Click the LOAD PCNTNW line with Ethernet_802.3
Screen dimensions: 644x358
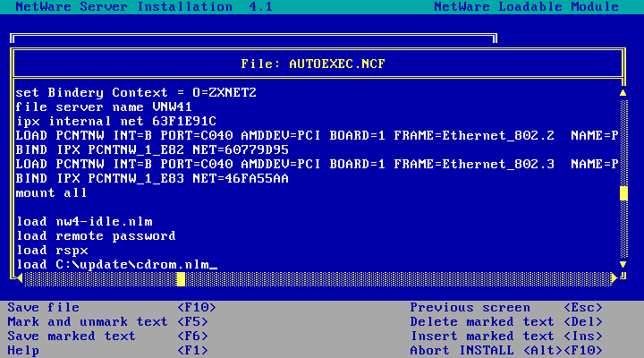[x=317, y=165]
